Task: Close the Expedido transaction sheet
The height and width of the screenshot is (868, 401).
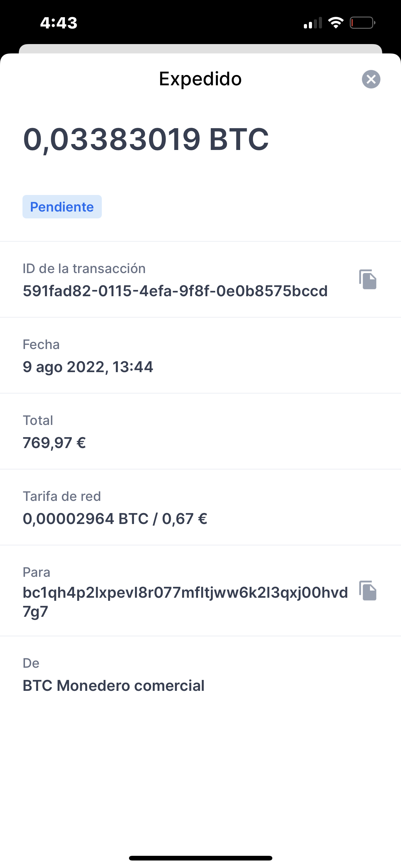Action: click(371, 79)
